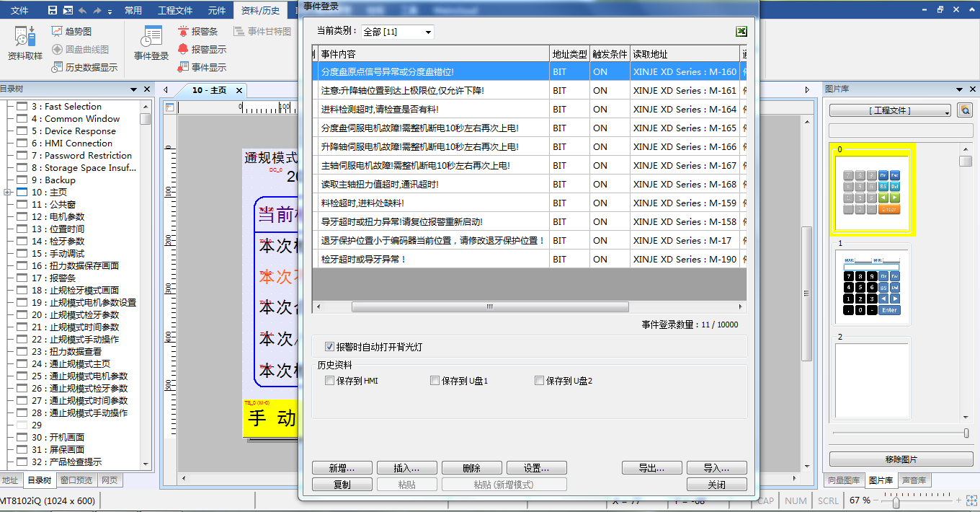This screenshot has width=980, height=512.
Task: Toggle 报警时自动打开背光灯 checkbox
Action: (330, 347)
